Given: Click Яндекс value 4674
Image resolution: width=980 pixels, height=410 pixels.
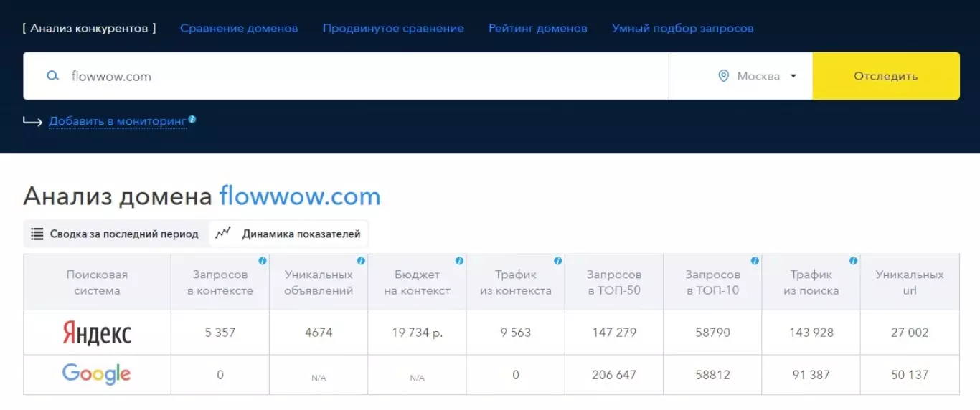Looking at the screenshot, I should 319,333.
